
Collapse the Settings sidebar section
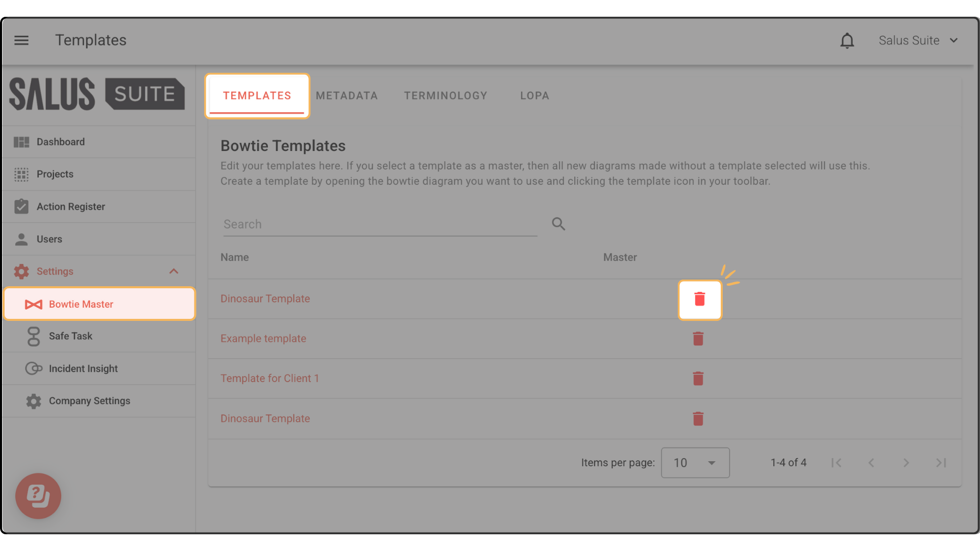[174, 271]
